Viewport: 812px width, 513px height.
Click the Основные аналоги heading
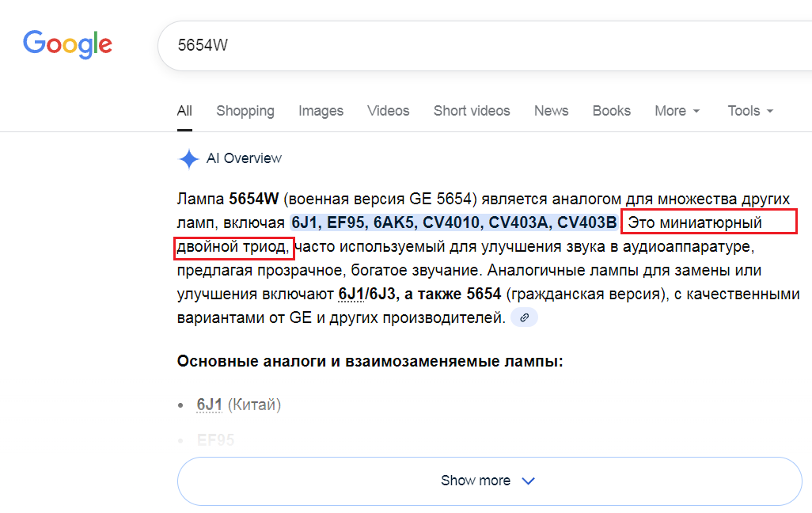click(x=370, y=362)
